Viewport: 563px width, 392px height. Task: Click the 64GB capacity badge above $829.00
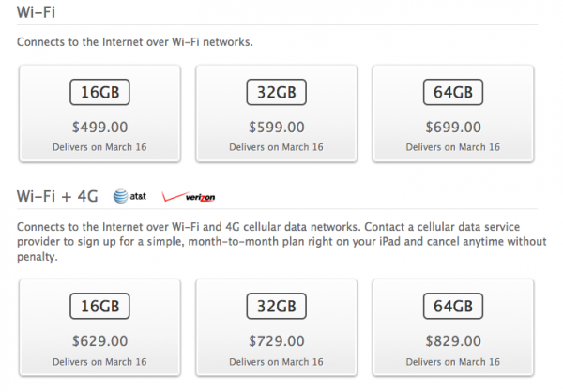(x=452, y=305)
